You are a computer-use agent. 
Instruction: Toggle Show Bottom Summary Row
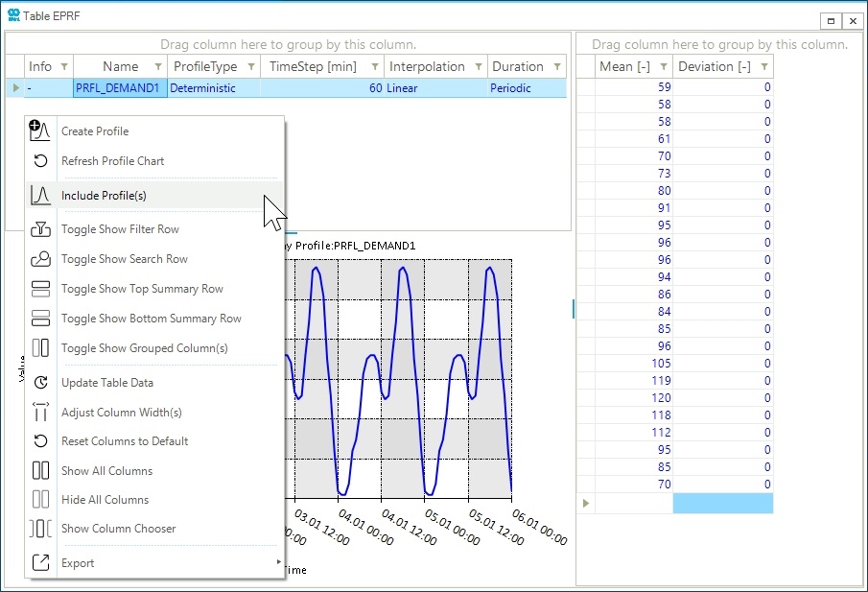coord(151,319)
